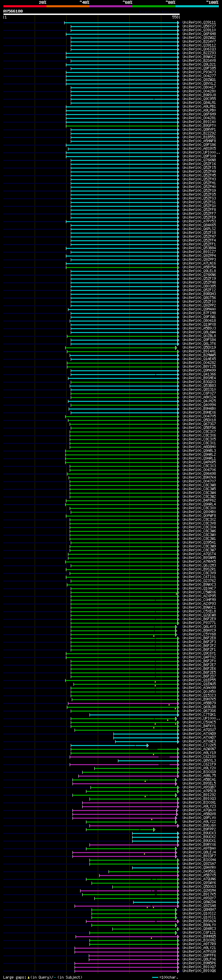Screen dimensions: 222x980
Task: Open hit UniRef100_Q84K65
Action: (199, 225)
